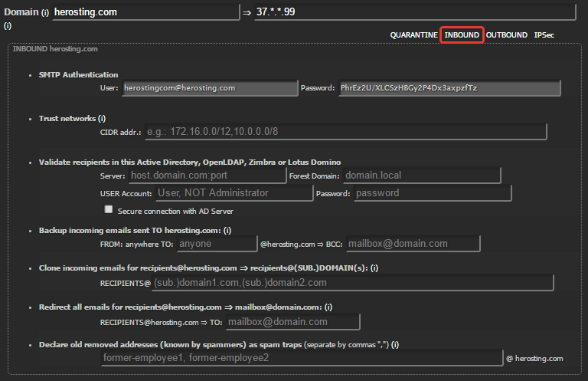Click the clone RECIPIENTS@ domains field

pyautogui.click(x=352, y=283)
